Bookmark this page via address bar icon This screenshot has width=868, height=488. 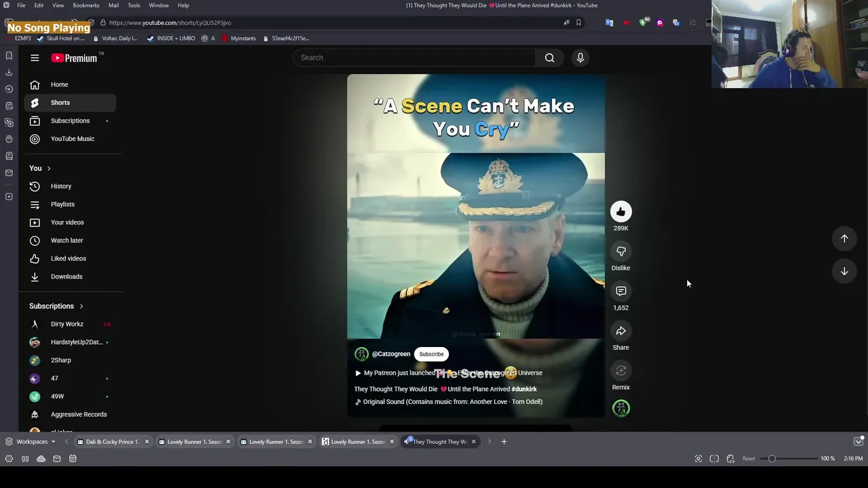coord(578,22)
